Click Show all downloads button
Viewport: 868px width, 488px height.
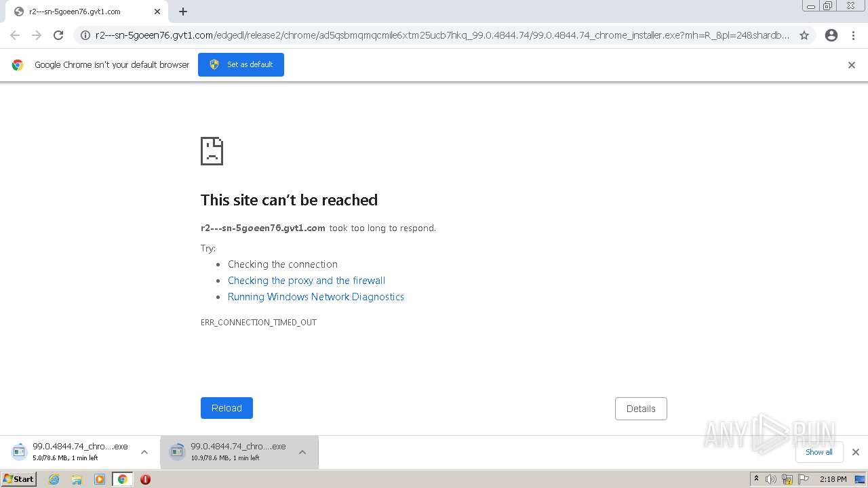tap(819, 452)
